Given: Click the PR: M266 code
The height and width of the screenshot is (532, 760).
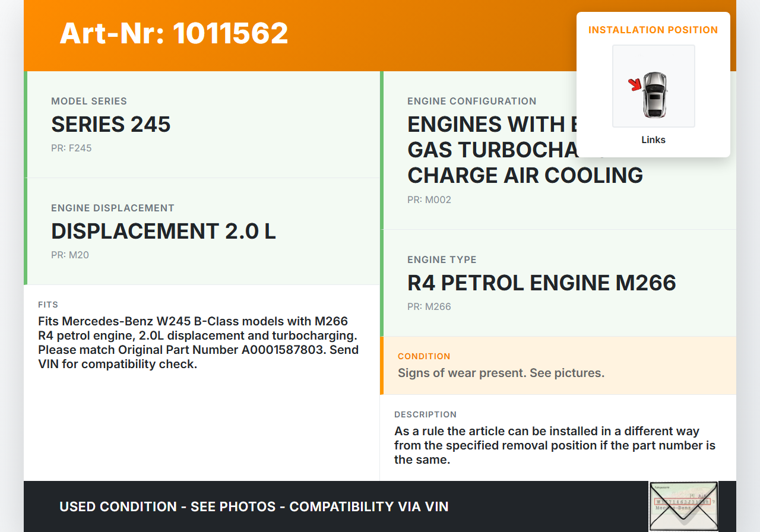Looking at the screenshot, I should point(429,306).
